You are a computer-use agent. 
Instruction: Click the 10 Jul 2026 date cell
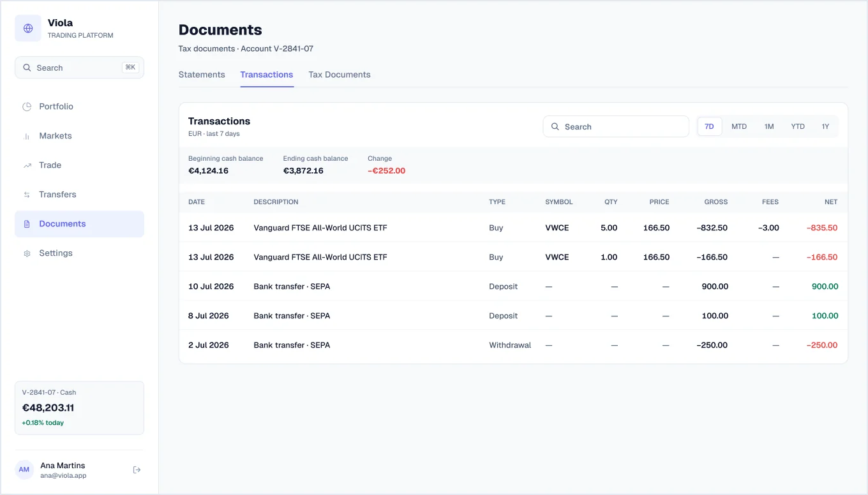click(211, 286)
